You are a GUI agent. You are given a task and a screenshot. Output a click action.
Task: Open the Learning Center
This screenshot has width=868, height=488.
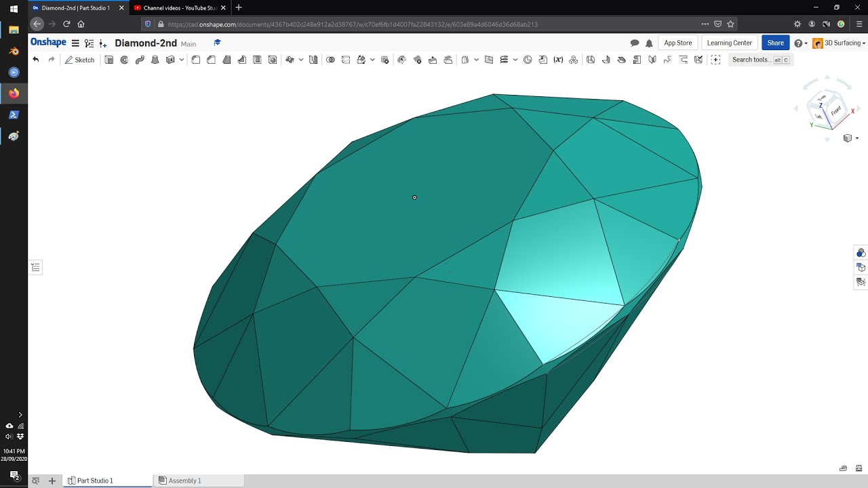pyautogui.click(x=730, y=43)
